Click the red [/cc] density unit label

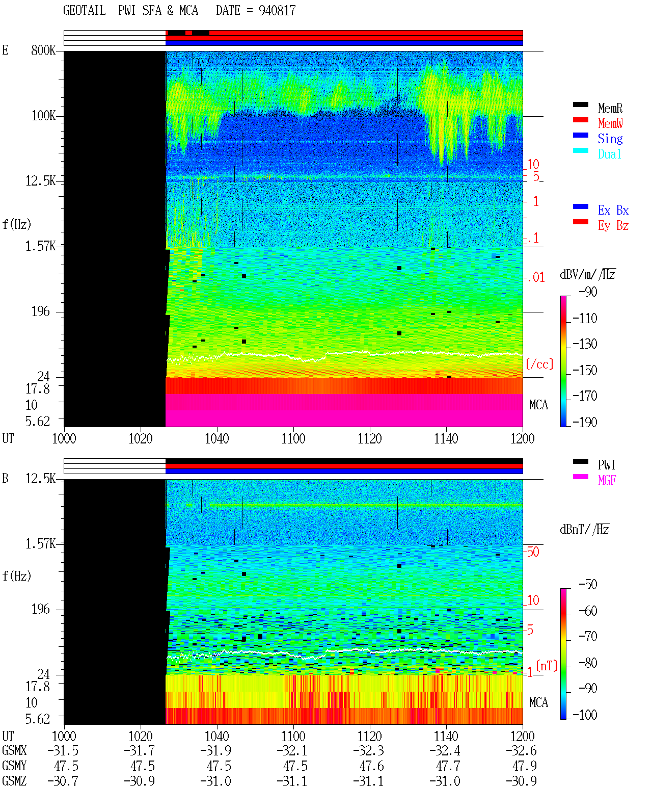pyautogui.click(x=539, y=364)
